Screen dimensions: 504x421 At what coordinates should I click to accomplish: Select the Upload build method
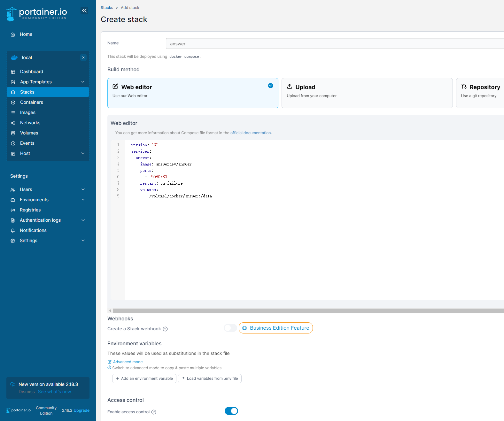tap(367, 93)
